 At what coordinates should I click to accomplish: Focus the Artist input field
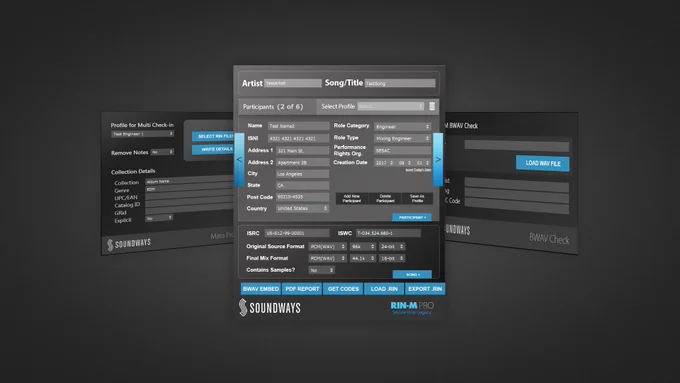(x=293, y=83)
